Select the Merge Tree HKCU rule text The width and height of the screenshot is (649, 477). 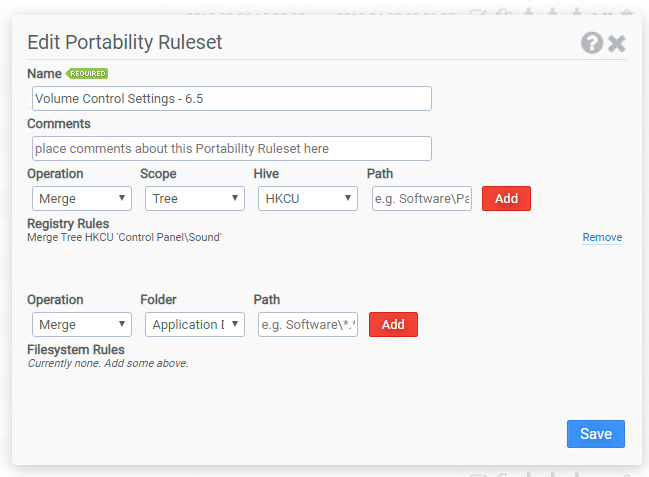[124, 237]
